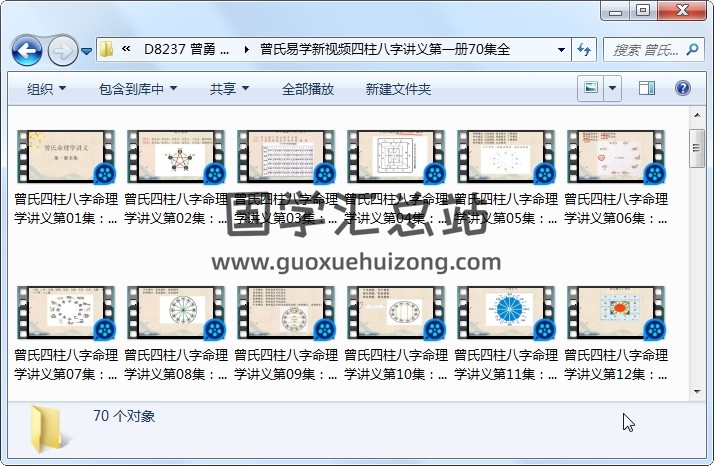Screen dimensions: 714x466
Task: Open the 组织 menu
Action: tap(46, 89)
